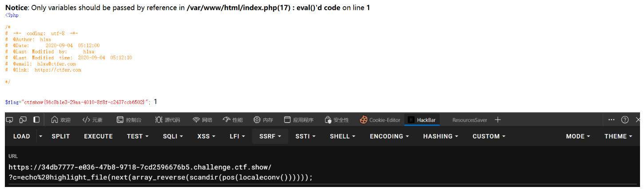The height and width of the screenshot is (191, 644).
Task: Click the inspect element picker icon
Action: (9, 120)
